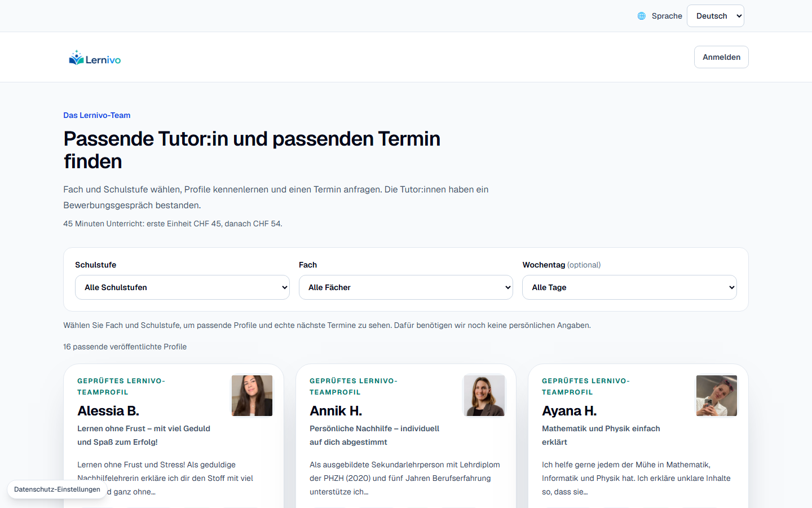
Task: Click the 16 passende veröffentlichte Profile text
Action: tap(125, 347)
